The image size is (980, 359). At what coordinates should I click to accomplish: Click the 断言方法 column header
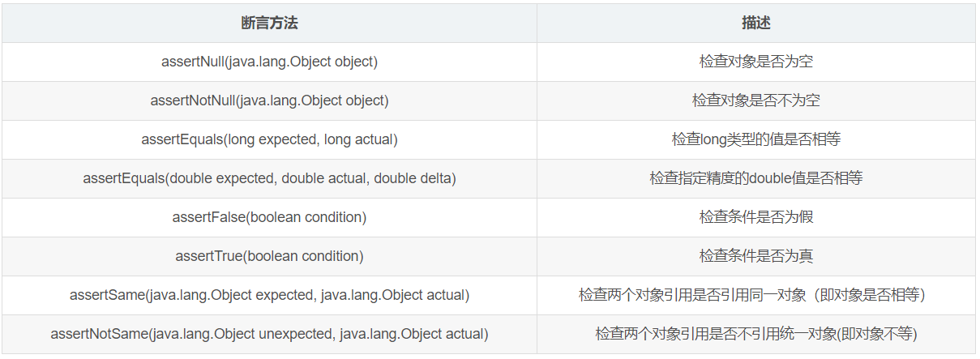click(x=269, y=23)
